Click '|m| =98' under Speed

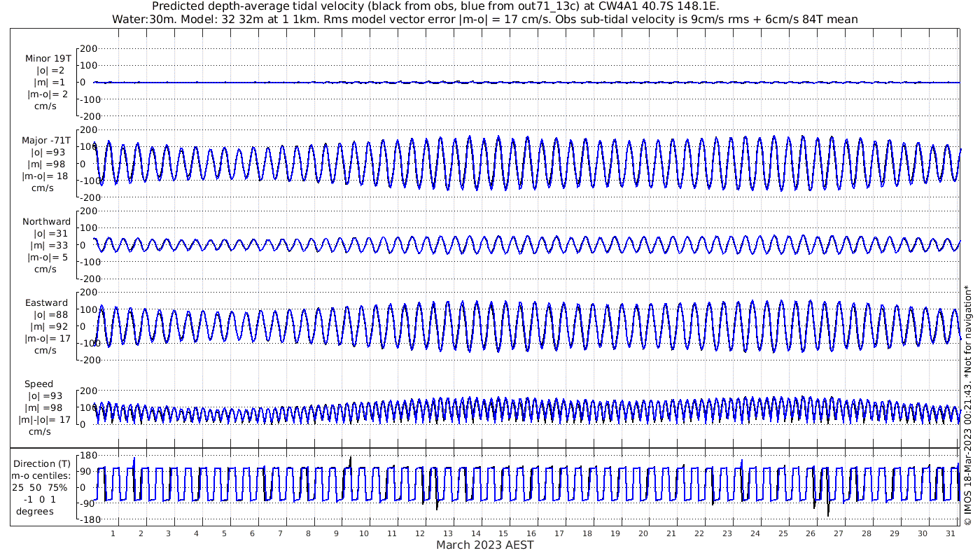point(45,408)
